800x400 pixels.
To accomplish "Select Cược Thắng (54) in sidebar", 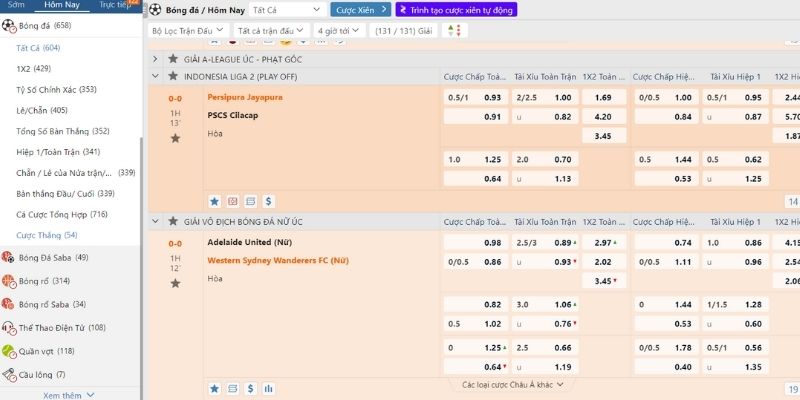I will coord(46,235).
